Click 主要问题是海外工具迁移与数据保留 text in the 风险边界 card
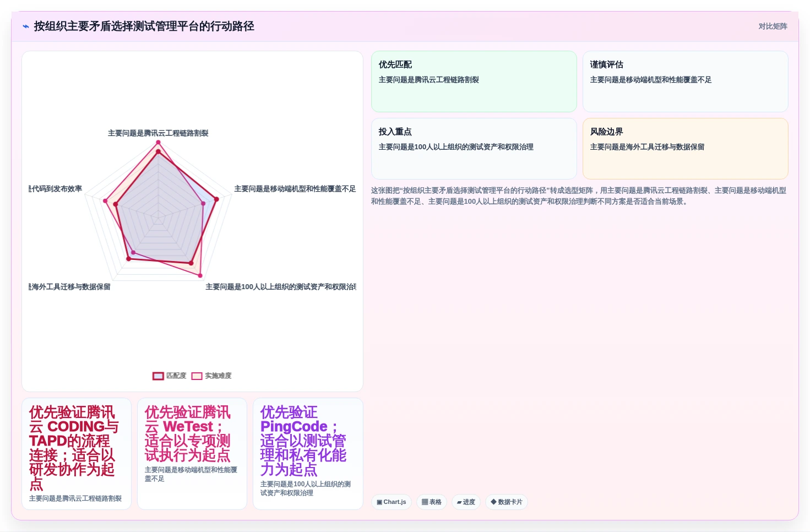Screen dimensions: 810x532 click(647, 147)
